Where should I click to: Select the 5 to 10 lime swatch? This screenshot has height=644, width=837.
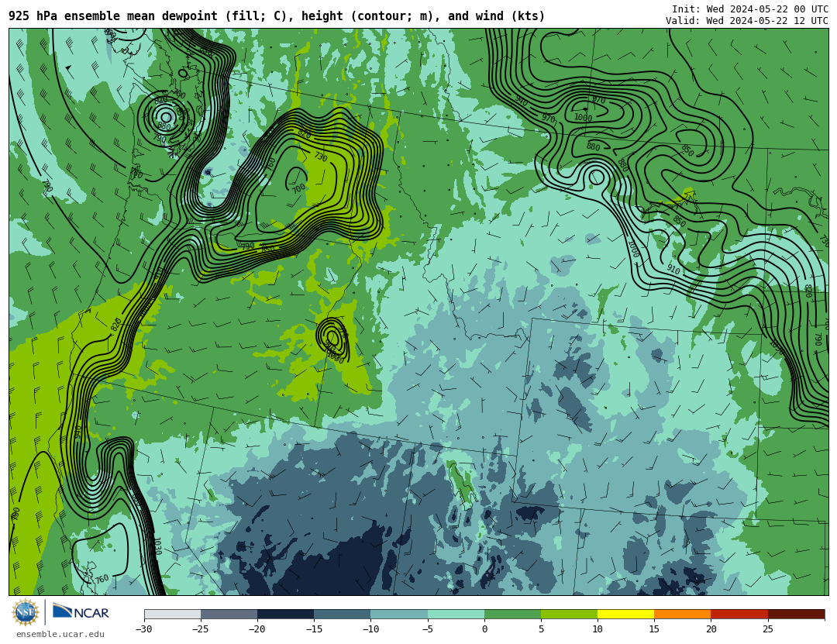point(569,614)
